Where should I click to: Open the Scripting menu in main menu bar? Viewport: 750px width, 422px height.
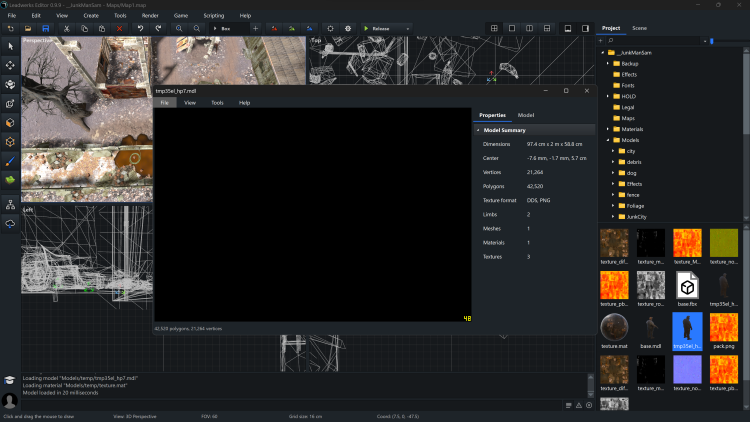click(x=214, y=16)
